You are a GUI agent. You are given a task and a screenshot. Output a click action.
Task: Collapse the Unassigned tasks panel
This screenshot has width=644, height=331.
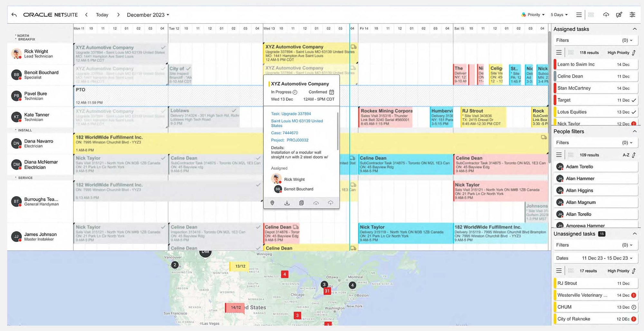pos(635,234)
